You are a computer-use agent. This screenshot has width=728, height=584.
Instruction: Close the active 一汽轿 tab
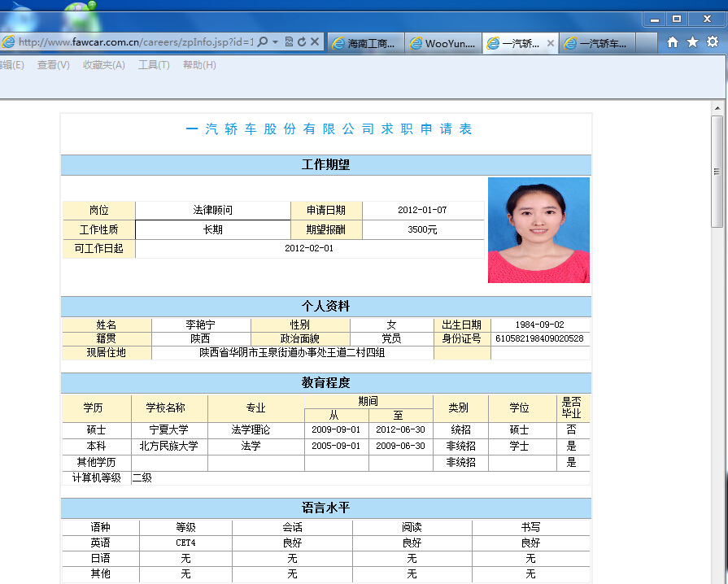551,43
